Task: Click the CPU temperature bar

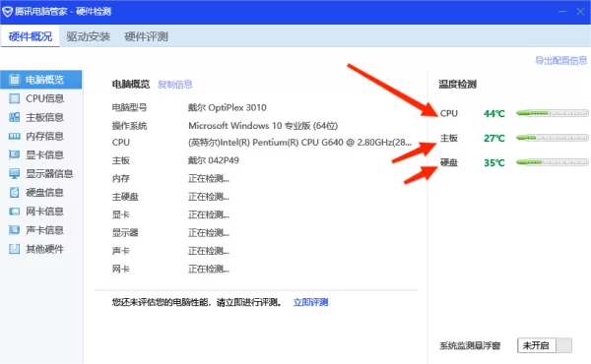Action: pos(553,113)
